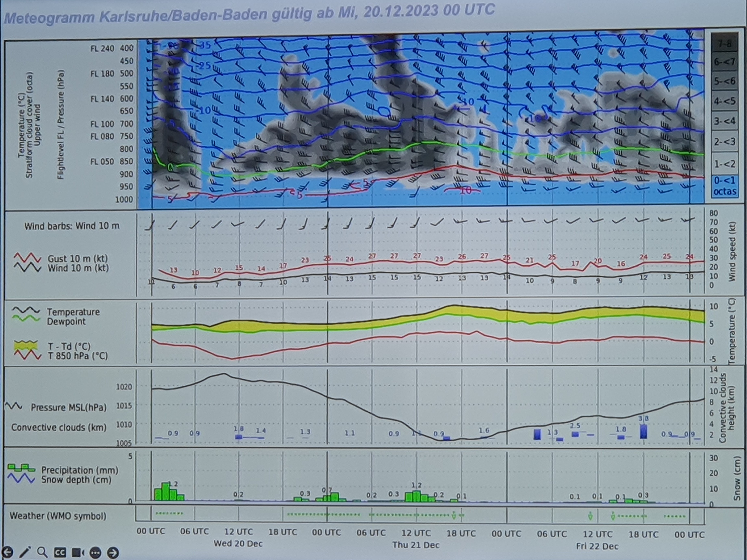Click the Precipitation (mm) legend icon

[x=21, y=468]
